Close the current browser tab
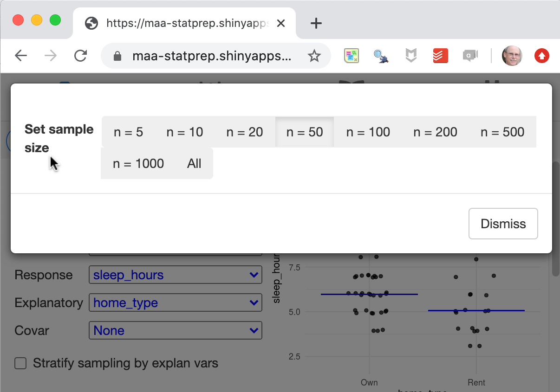Image resolution: width=560 pixels, height=392 pixels. [x=281, y=23]
